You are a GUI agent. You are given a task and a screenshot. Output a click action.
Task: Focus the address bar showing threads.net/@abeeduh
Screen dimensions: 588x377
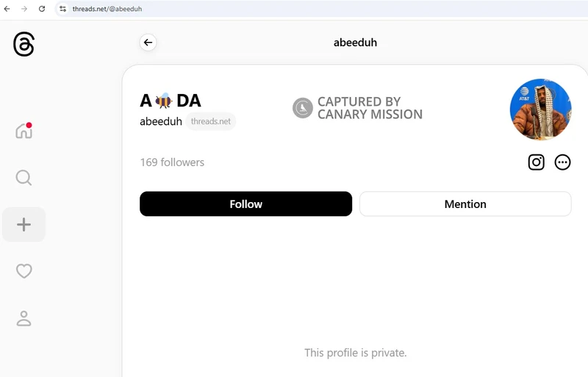323,9
